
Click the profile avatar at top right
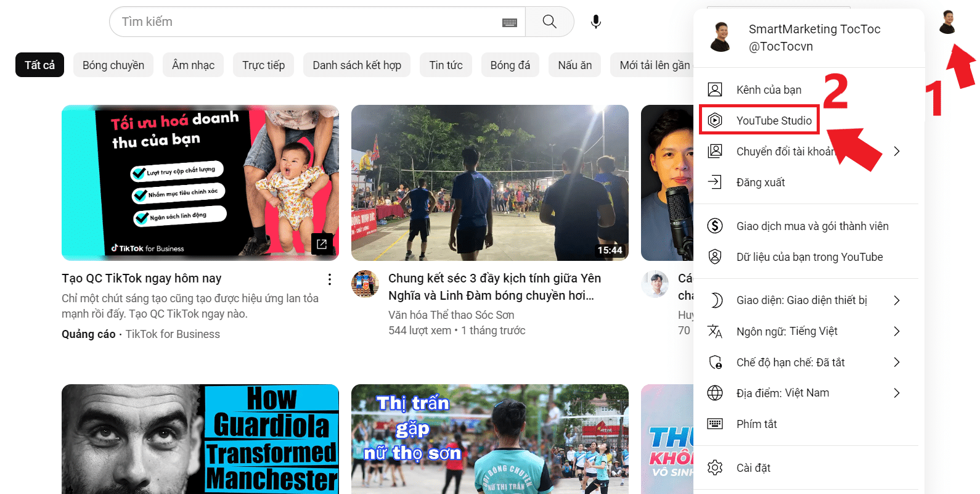pyautogui.click(x=947, y=22)
